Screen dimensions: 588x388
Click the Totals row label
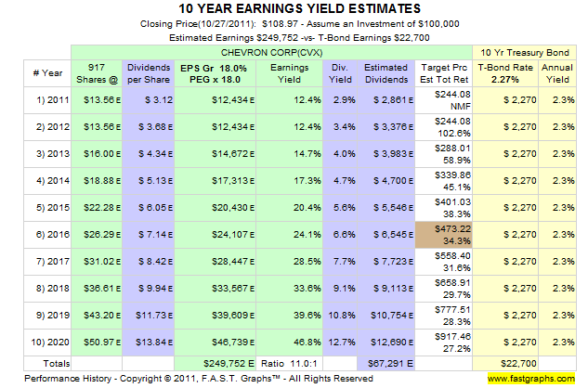click(47, 364)
